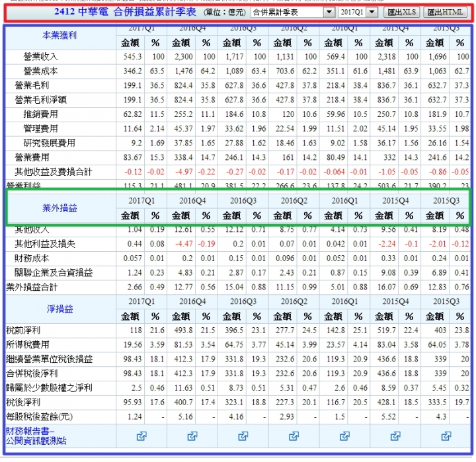Open 2016Q2 financial report external link icon
The height and width of the screenshot is (462, 476).
(294, 436)
